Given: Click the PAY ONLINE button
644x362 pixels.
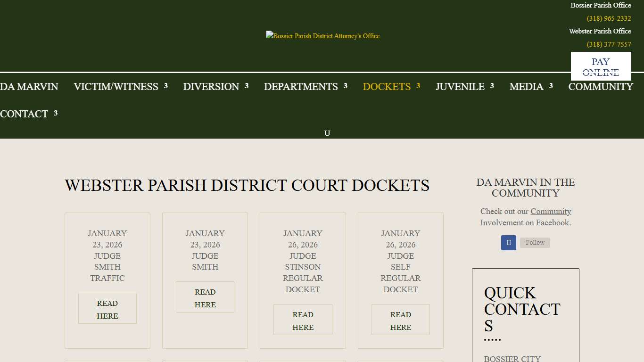Looking at the screenshot, I should tap(601, 66).
